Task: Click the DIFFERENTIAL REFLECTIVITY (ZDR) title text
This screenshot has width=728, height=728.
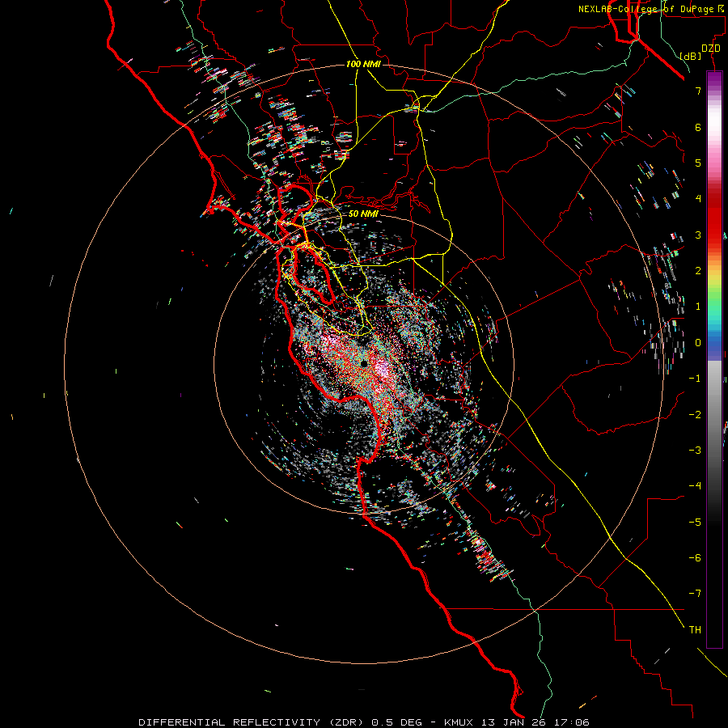Action: pyautogui.click(x=253, y=722)
